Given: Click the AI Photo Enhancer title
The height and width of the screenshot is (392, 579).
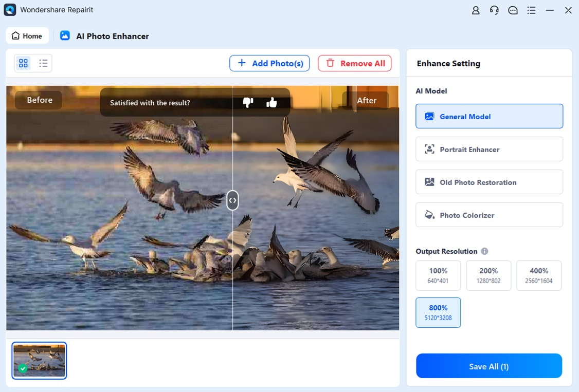Looking at the screenshot, I should pos(112,36).
